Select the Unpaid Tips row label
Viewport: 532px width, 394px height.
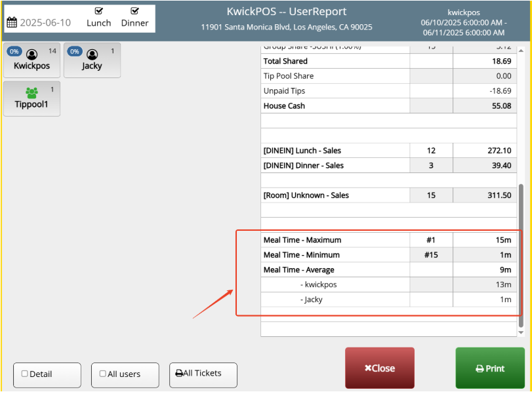click(284, 91)
